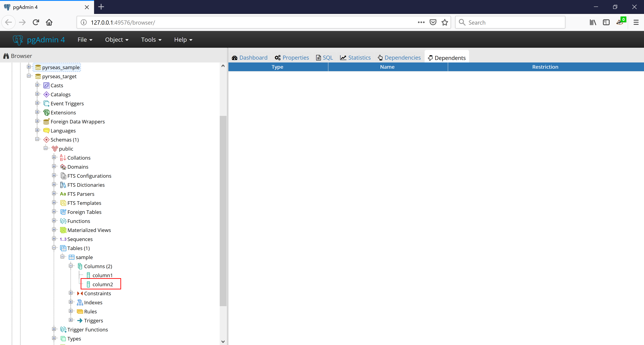Click the public schema icon

click(x=55, y=149)
